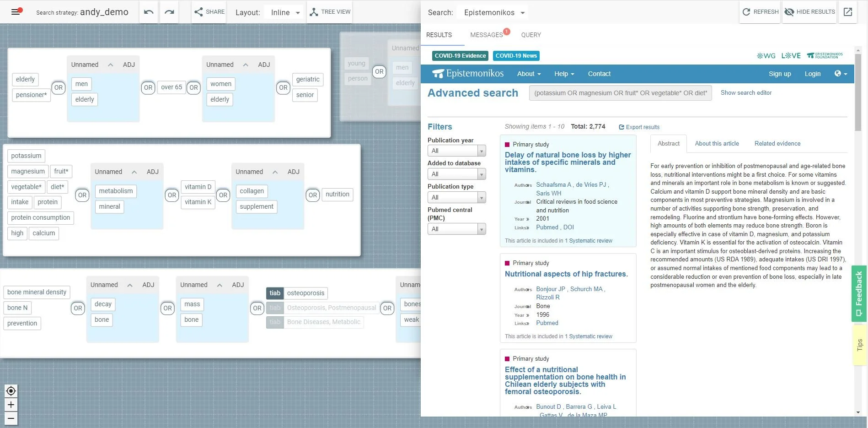Collapse the Unnamed group containing metabolism and mineral

[x=134, y=172]
